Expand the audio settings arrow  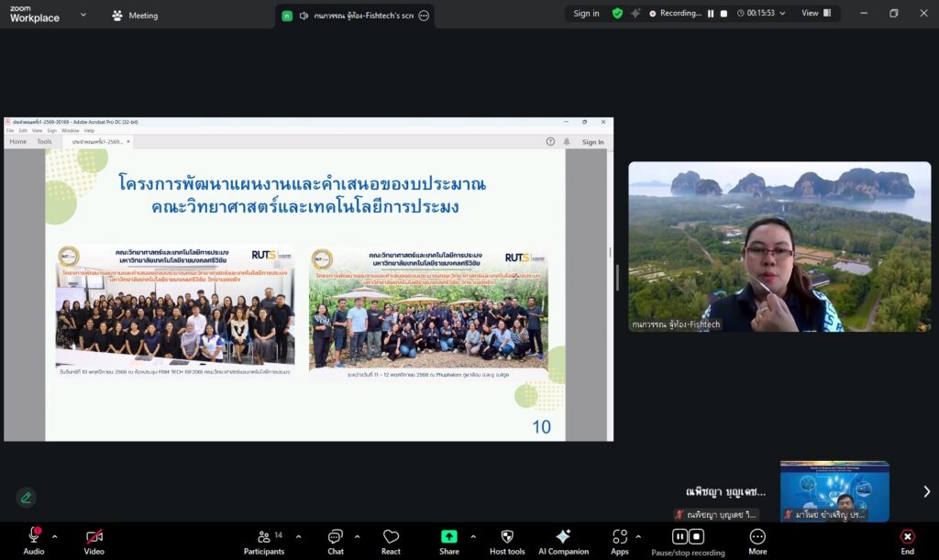[x=54, y=536]
